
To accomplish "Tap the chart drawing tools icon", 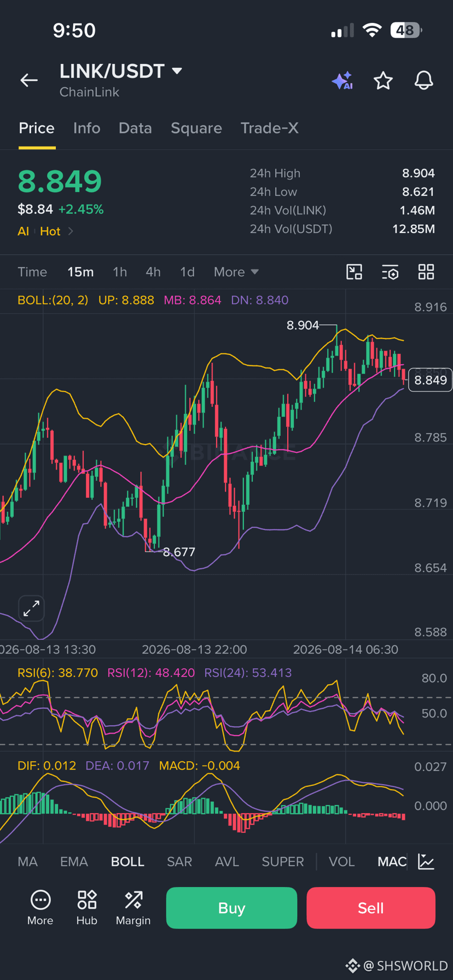I will 355,272.
